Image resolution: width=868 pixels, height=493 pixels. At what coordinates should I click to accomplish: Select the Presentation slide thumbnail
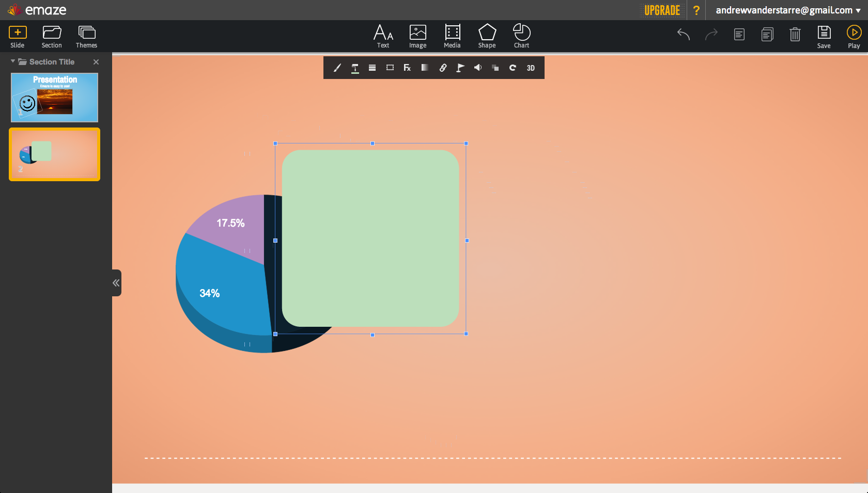tap(54, 98)
